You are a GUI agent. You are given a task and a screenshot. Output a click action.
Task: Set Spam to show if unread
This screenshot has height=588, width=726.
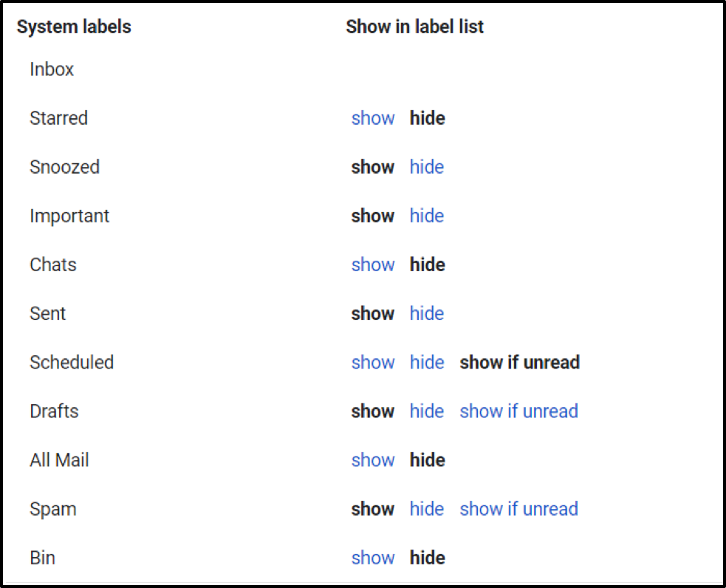pyautogui.click(x=518, y=508)
